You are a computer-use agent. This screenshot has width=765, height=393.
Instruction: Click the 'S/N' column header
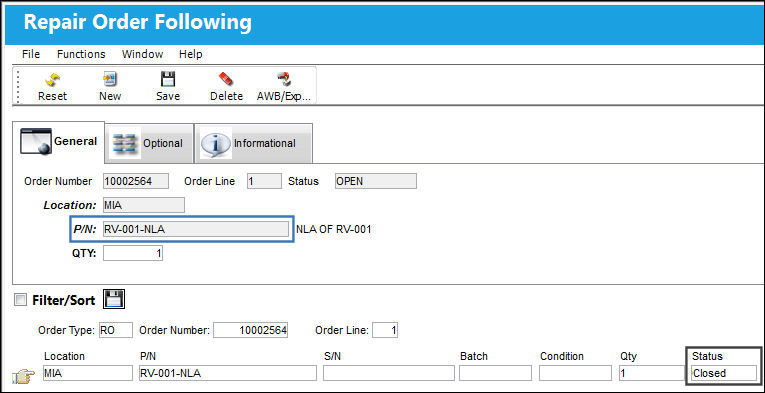pos(332,356)
